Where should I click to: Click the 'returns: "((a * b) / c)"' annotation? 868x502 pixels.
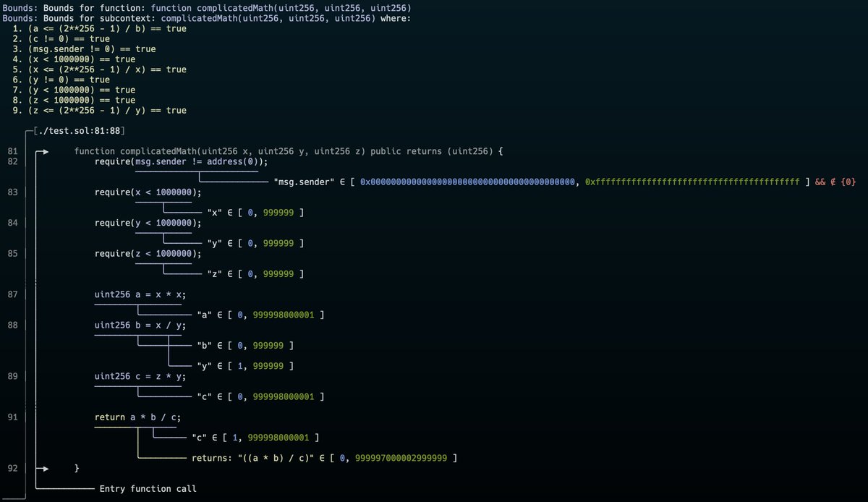tap(323, 459)
